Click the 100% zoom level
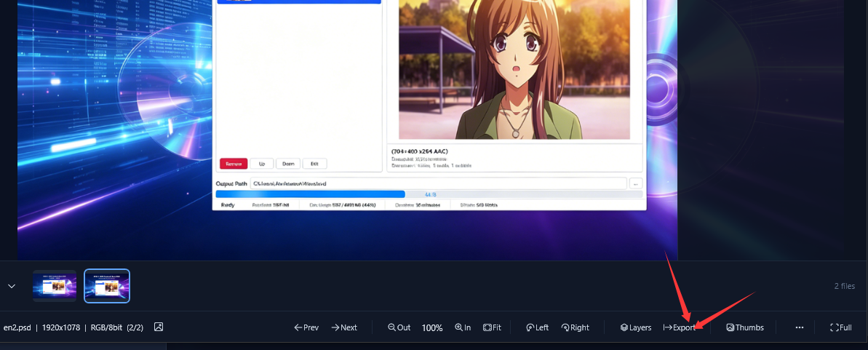The width and height of the screenshot is (868, 350). pos(432,328)
